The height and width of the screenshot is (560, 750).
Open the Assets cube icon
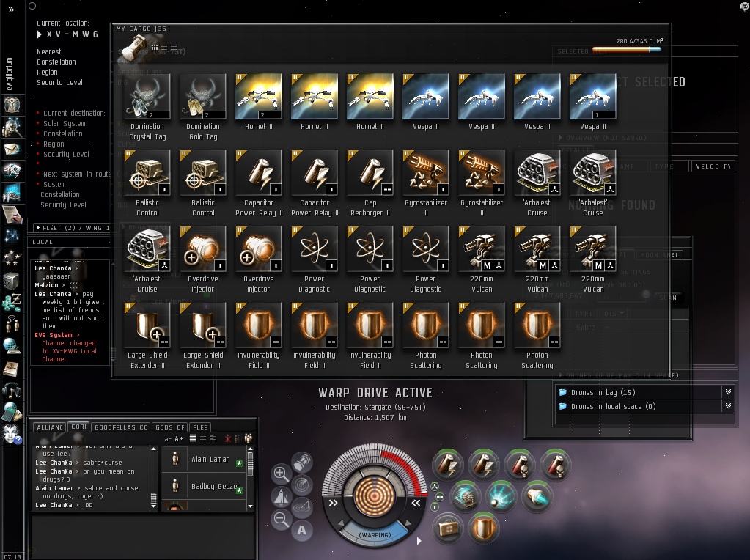tap(12, 281)
